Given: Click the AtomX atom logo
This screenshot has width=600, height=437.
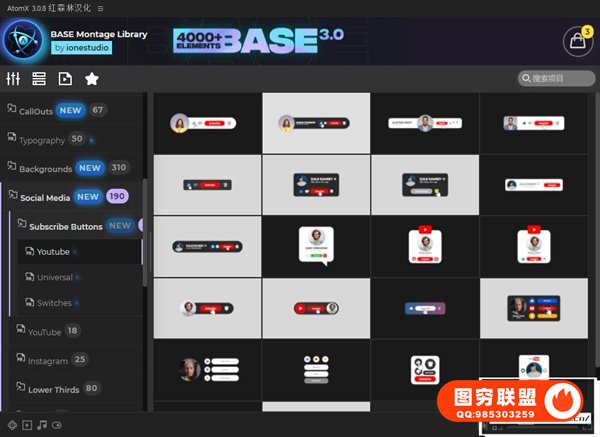Looking at the screenshot, I should click(22, 41).
